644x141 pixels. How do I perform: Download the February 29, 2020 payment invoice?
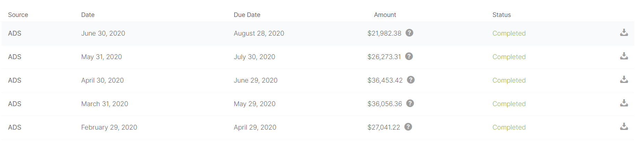(624, 127)
